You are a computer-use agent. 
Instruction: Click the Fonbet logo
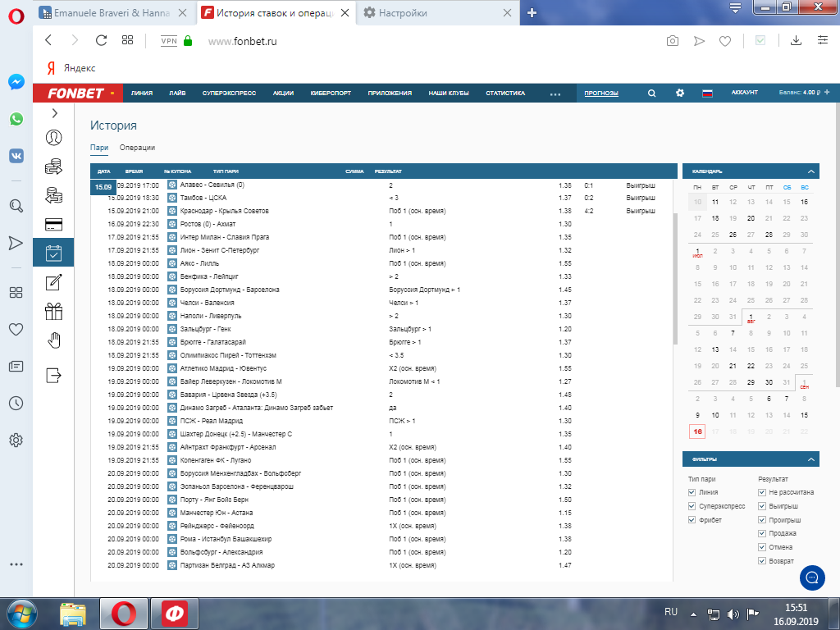click(x=75, y=94)
